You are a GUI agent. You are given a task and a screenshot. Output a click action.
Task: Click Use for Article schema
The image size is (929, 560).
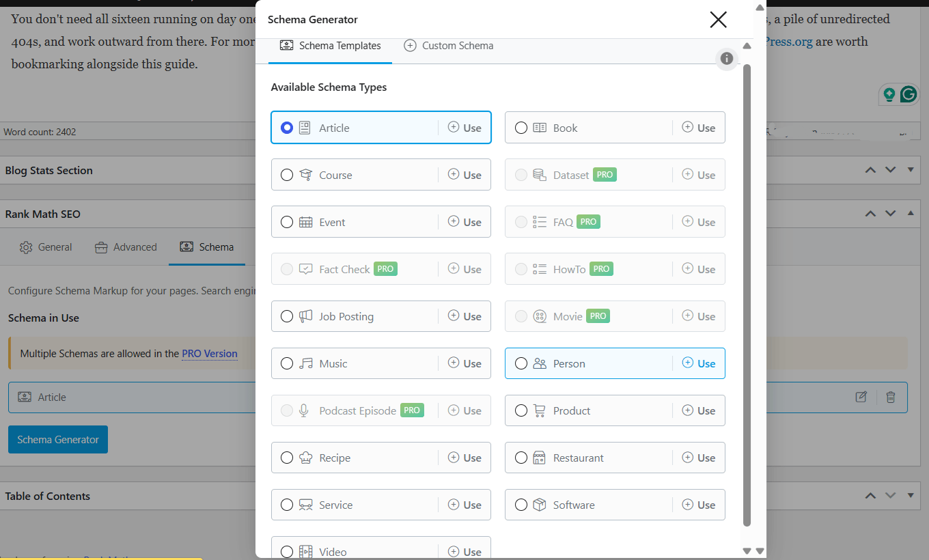pyautogui.click(x=464, y=128)
